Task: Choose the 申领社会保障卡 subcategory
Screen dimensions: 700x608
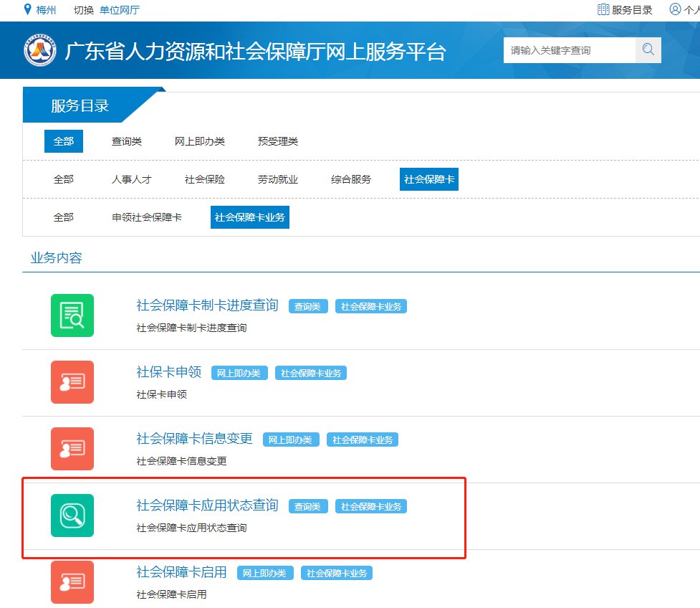Action: click(x=147, y=217)
